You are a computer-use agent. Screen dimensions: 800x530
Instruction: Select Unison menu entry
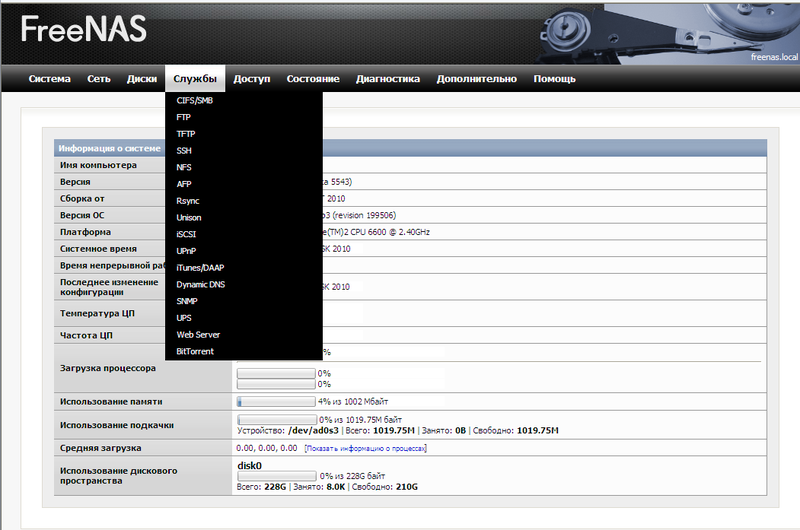189,218
